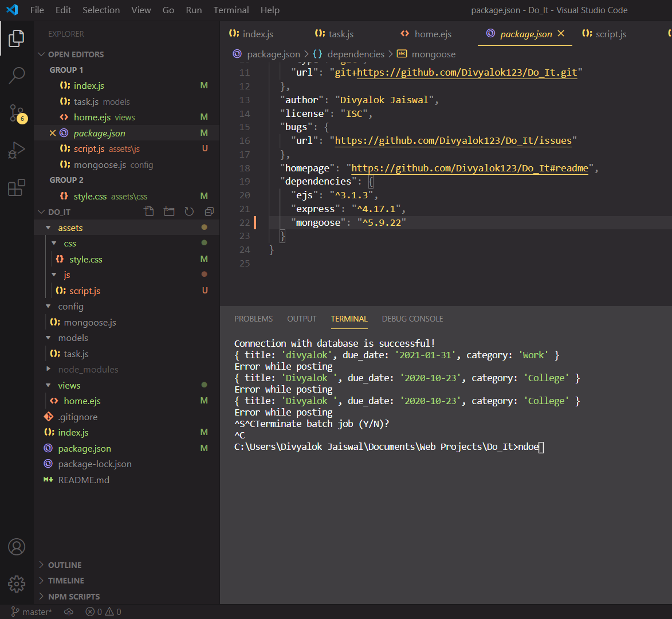
Task: Follow the Do_It.git repository URL link
Action: pos(467,72)
